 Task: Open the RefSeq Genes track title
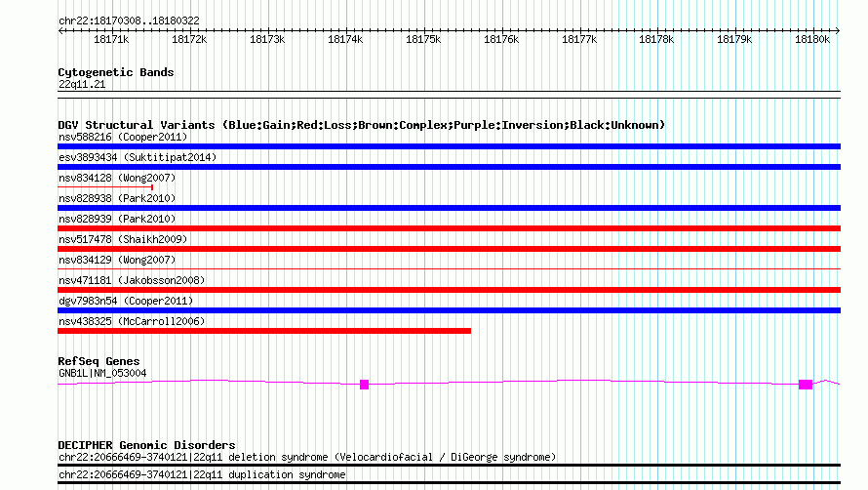tap(99, 361)
